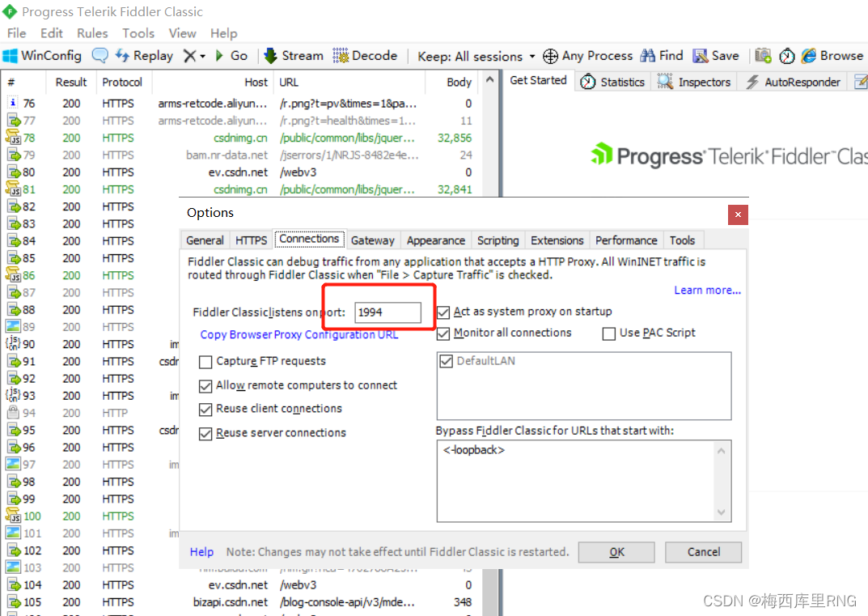The width and height of the screenshot is (868, 616).
Task: Open the Help menu
Action: [x=223, y=33]
